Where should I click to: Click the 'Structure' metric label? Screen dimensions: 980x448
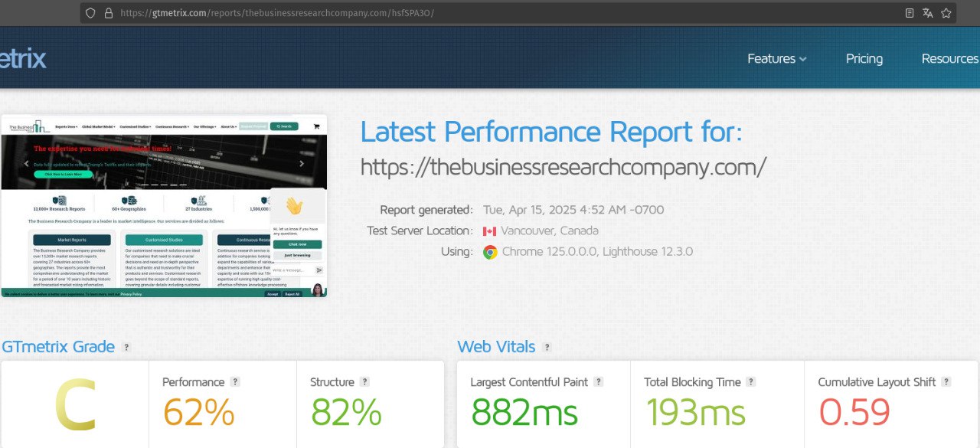pos(332,382)
